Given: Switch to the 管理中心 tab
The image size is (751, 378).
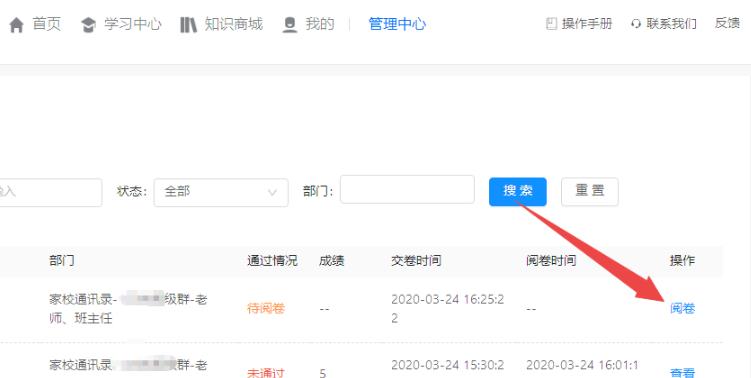Looking at the screenshot, I should point(397,24).
